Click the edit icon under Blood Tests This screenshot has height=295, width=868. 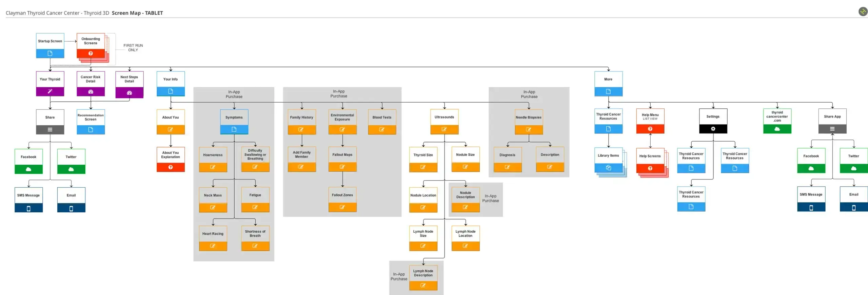382,129
